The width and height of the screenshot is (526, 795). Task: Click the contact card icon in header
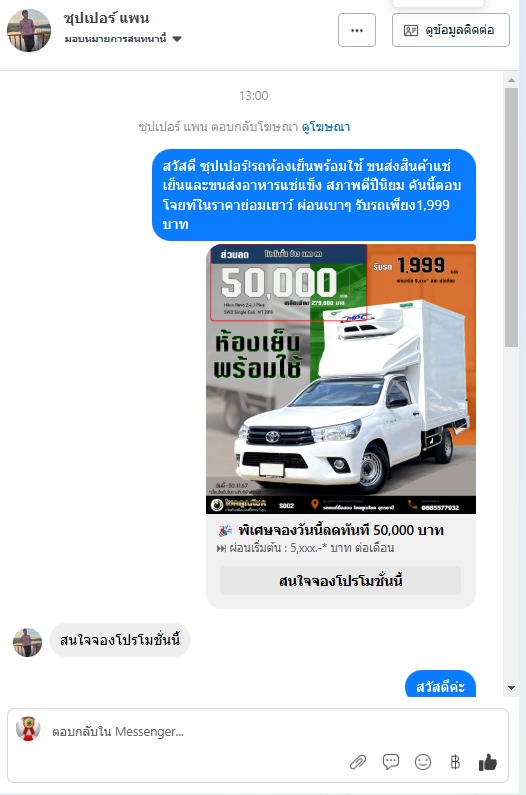pos(410,30)
